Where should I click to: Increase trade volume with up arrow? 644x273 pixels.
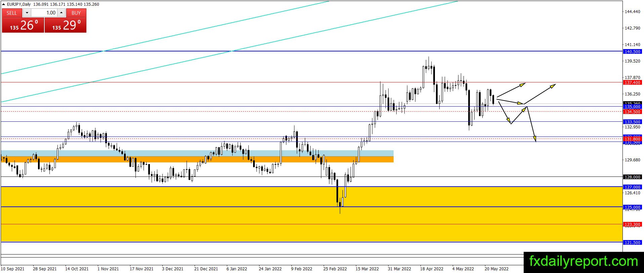click(x=61, y=13)
